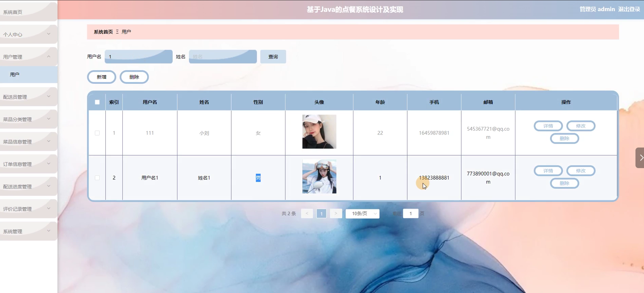The width and height of the screenshot is (644, 293).
Task: Open 详情 for user 姓名1
Action: point(548,171)
